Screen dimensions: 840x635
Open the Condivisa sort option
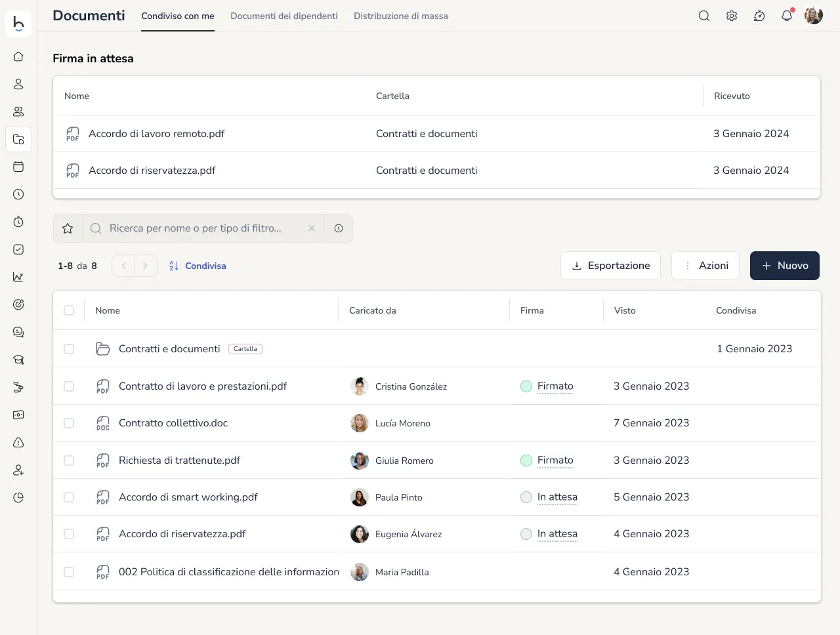[x=198, y=266]
